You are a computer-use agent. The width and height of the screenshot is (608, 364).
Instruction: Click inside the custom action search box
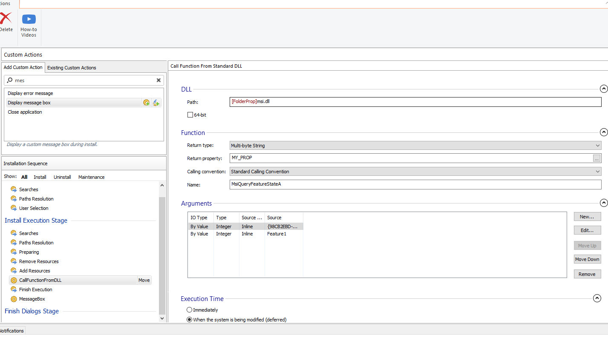pyautogui.click(x=84, y=80)
